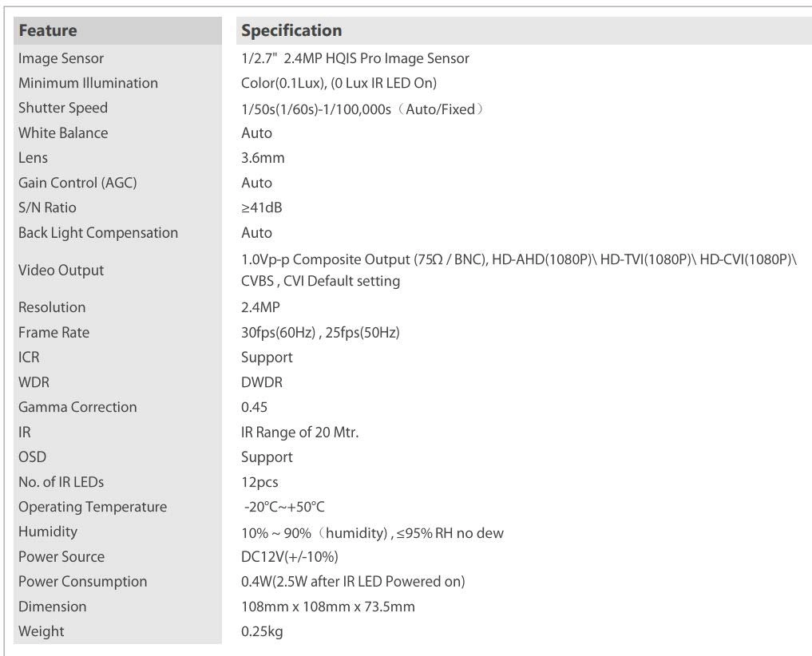The height and width of the screenshot is (656, 812).
Task: Click the ≥41dB S/N Ratio value
Action: [x=261, y=207]
